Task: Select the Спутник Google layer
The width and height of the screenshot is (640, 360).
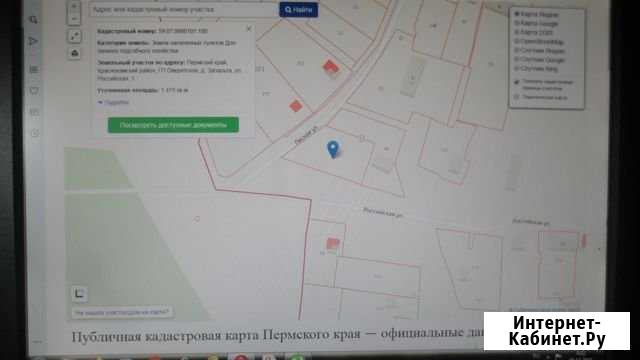Action: [539, 60]
